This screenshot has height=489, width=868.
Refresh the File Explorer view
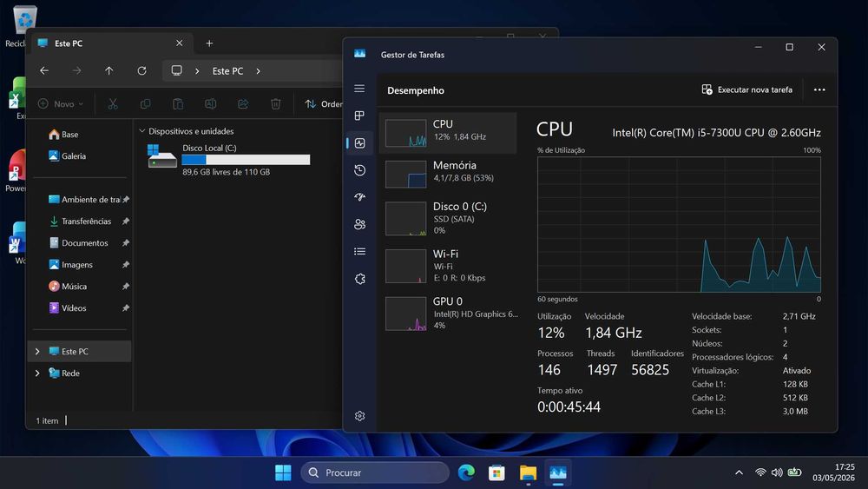click(141, 71)
